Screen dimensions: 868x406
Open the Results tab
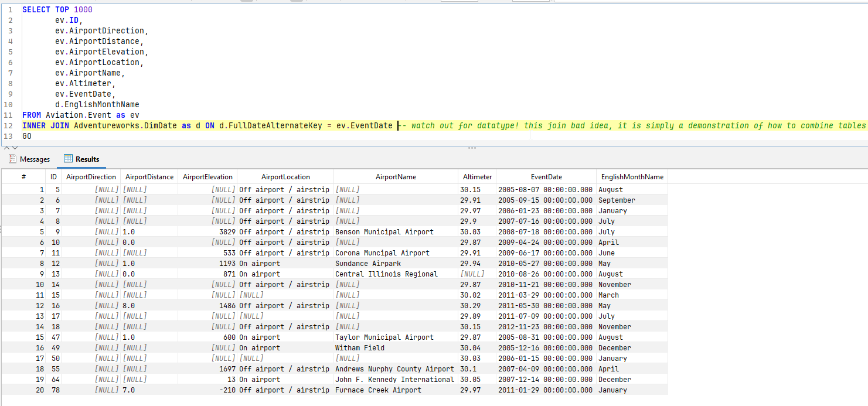point(87,159)
